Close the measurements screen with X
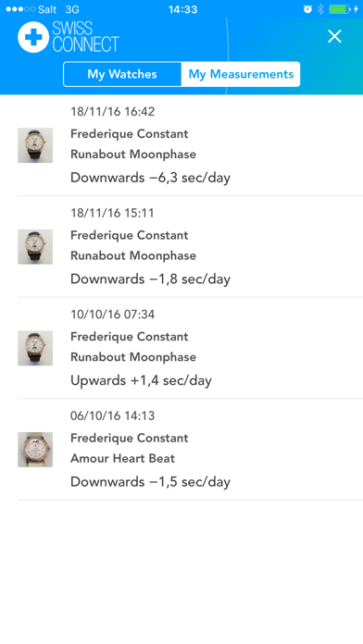 334,37
